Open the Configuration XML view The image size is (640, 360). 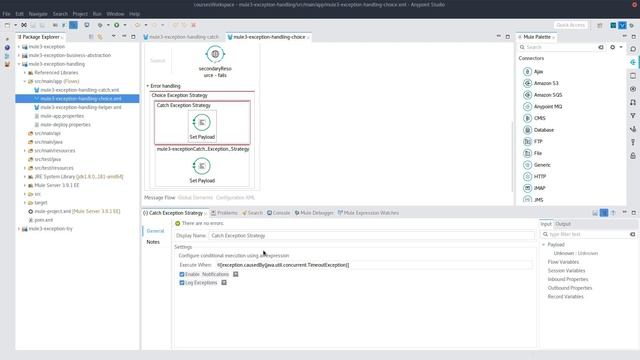tap(235, 198)
